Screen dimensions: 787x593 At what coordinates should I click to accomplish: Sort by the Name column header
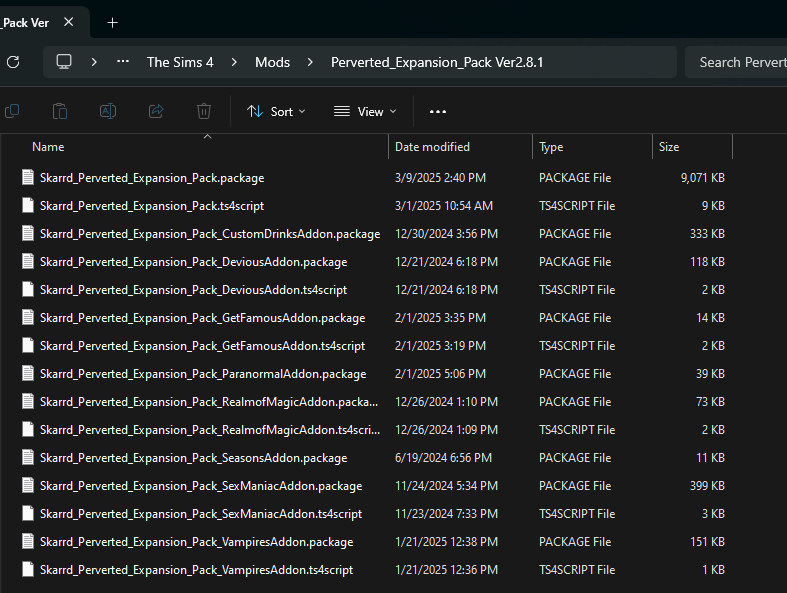pyautogui.click(x=48, y=147)
